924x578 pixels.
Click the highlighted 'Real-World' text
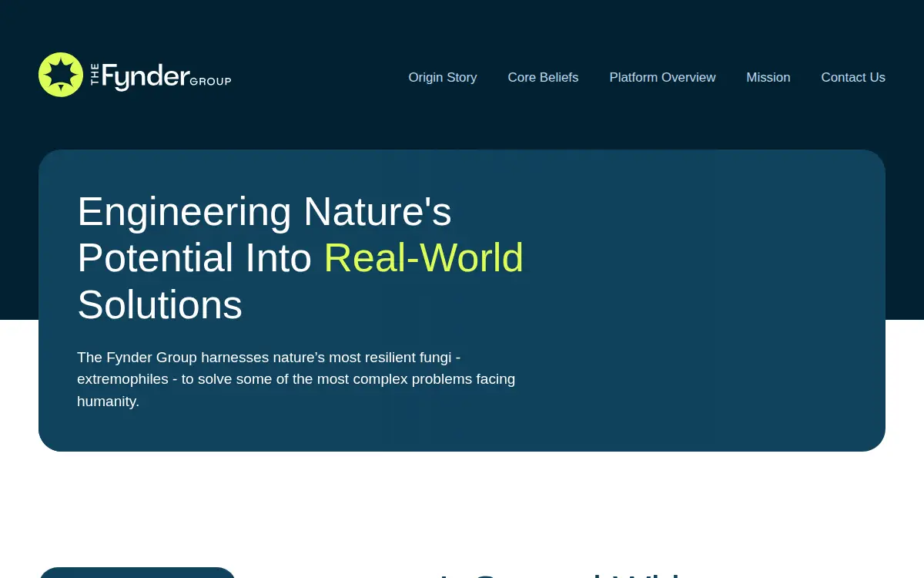point(423,257)
